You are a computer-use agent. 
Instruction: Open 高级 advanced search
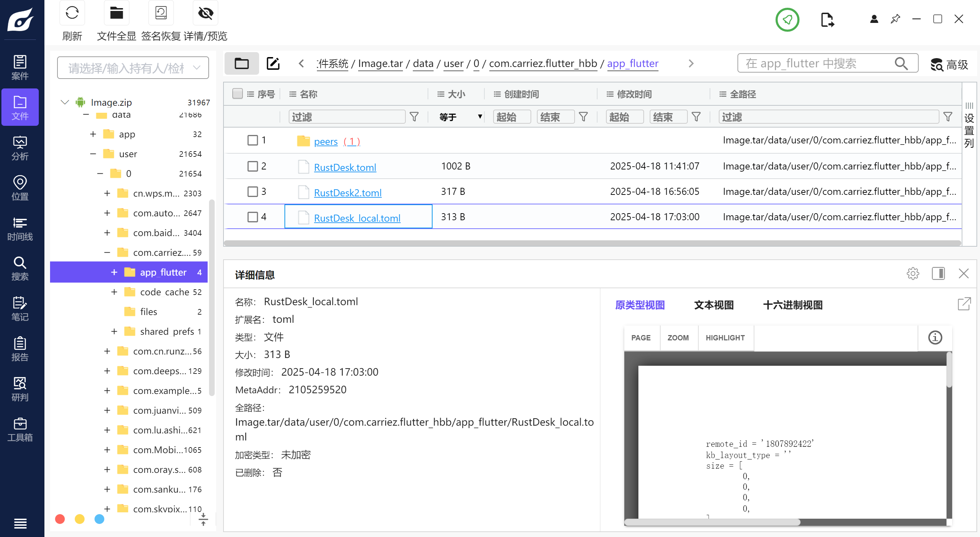949,64
